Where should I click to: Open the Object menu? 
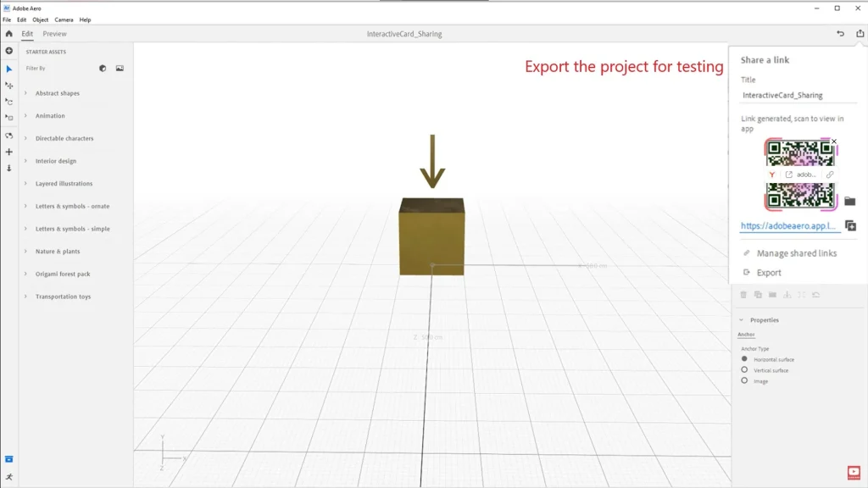click(x=41, y=20)
